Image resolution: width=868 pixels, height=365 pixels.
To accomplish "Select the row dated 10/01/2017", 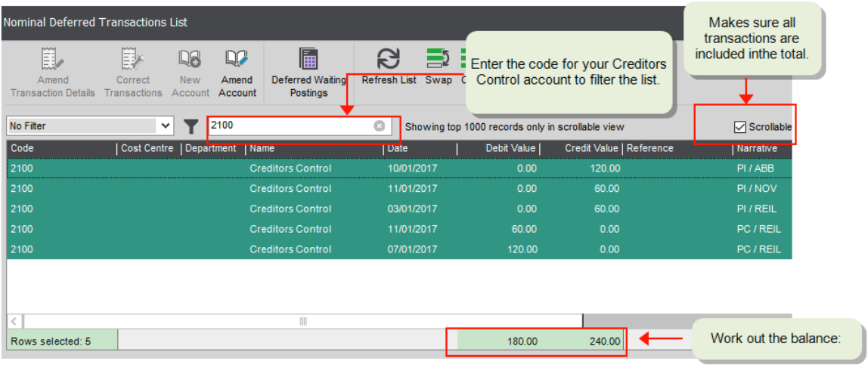I will pos(399,168).
